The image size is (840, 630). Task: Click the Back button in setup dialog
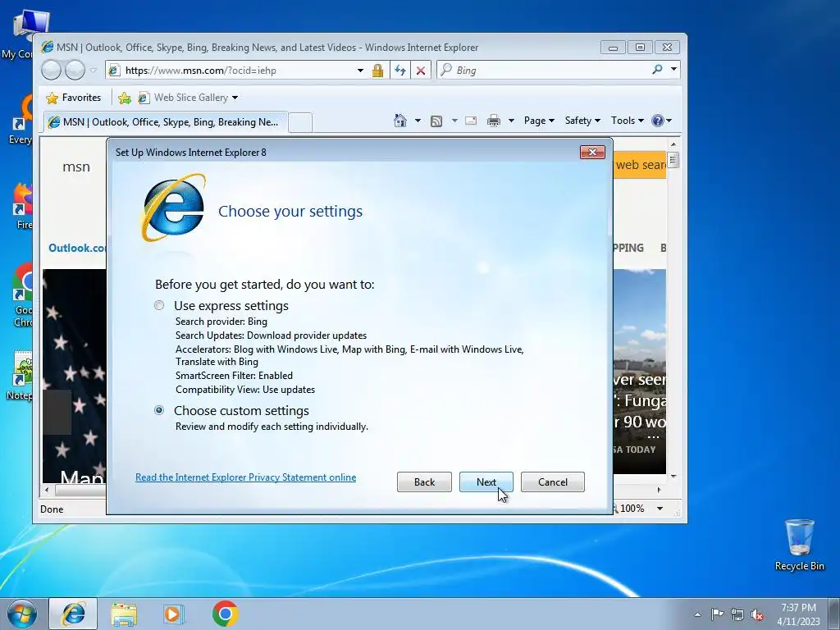click(424, 482)
